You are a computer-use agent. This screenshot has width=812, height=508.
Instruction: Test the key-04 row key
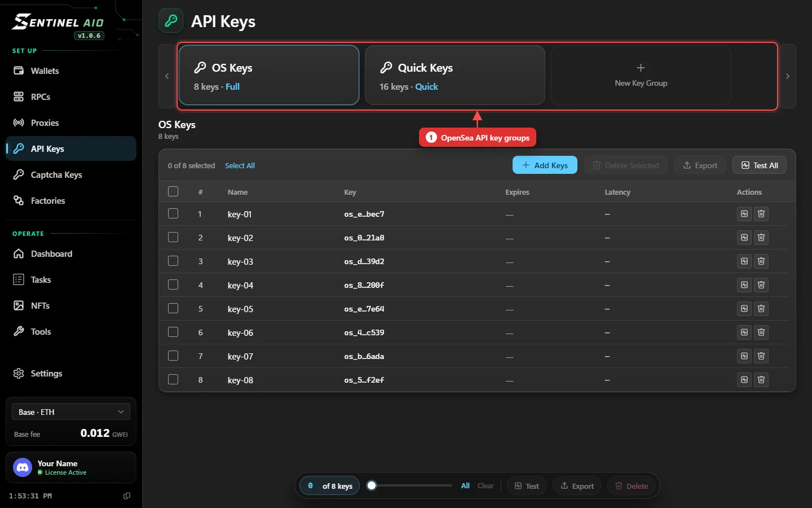pos(744,285)
